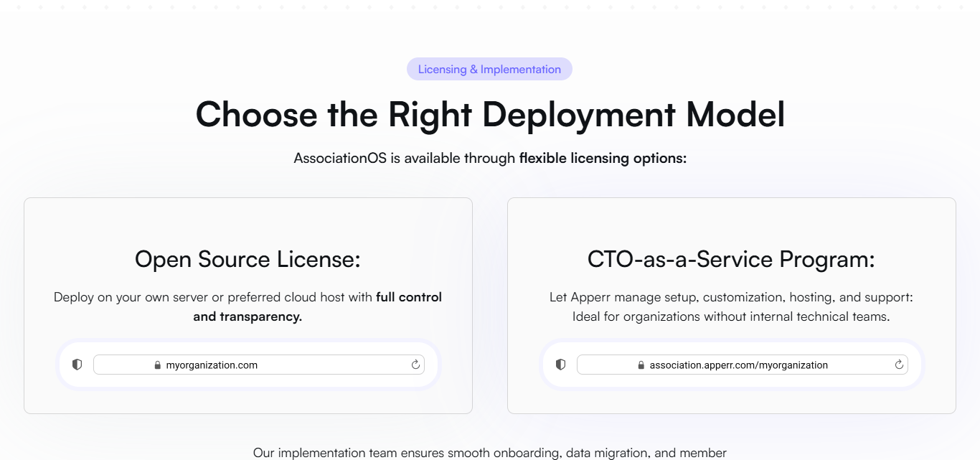
Task: Click 'Choose the Right Deployment Model' title
Action: click(490, 113)
